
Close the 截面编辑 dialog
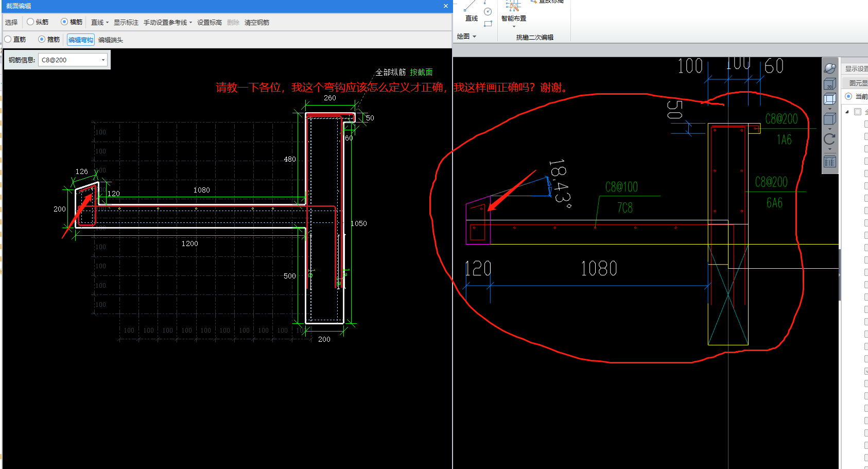(x=446, y=6)
